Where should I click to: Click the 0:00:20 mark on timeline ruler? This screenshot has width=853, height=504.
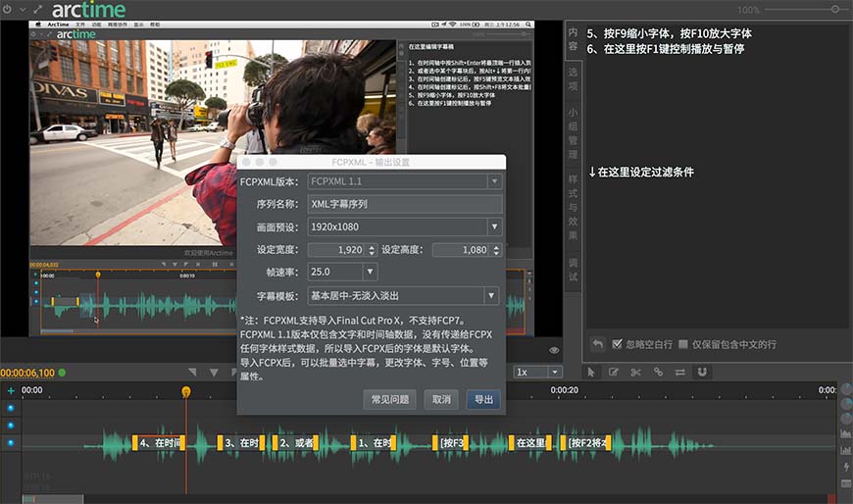point(564,390)
